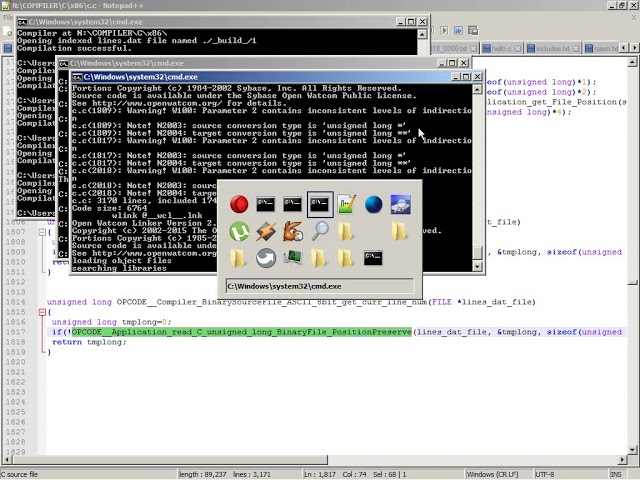640x480 pixels.
Task: Click the highlighted cmd icon in switcher
Action: (320, 204)
